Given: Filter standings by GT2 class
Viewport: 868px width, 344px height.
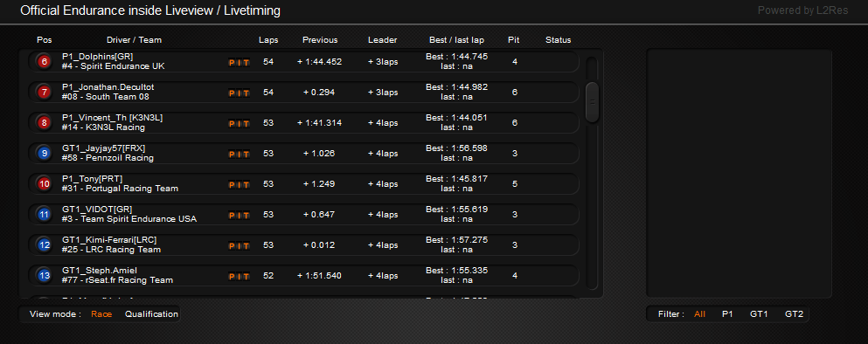Looking at the screenshot, I should point(794,314).
